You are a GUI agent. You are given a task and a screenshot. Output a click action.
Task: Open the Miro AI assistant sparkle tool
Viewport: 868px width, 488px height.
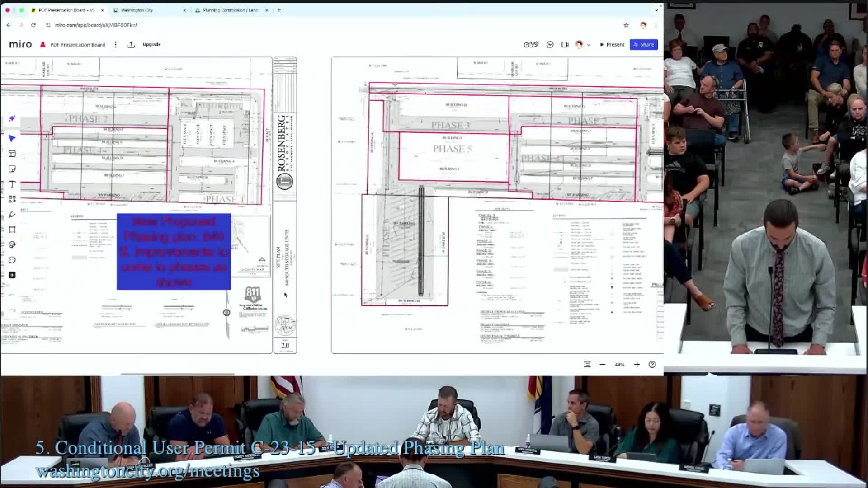coord(12,118)
